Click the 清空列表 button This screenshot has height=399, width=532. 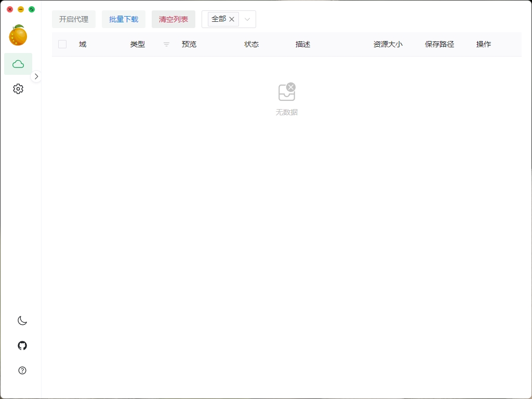coord(174,19)
